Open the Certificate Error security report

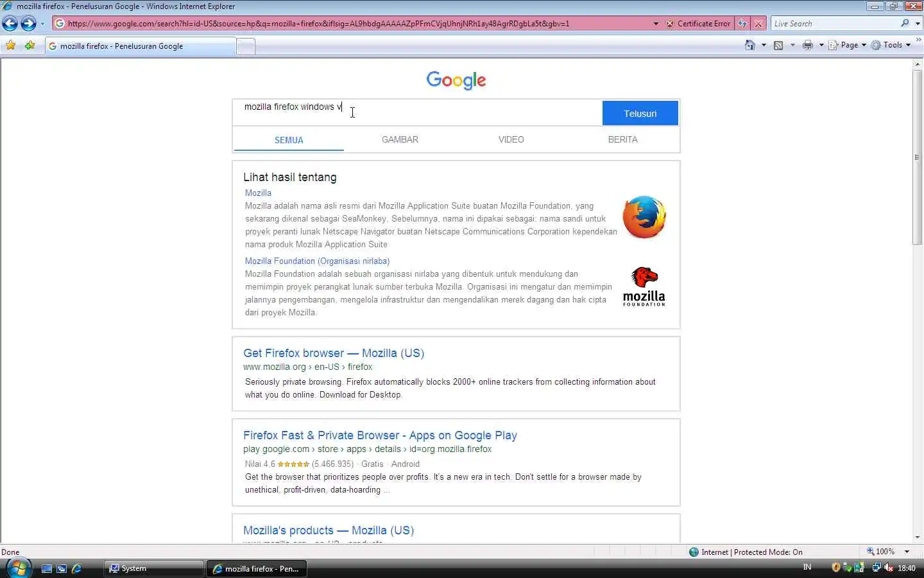pos(697,24)
